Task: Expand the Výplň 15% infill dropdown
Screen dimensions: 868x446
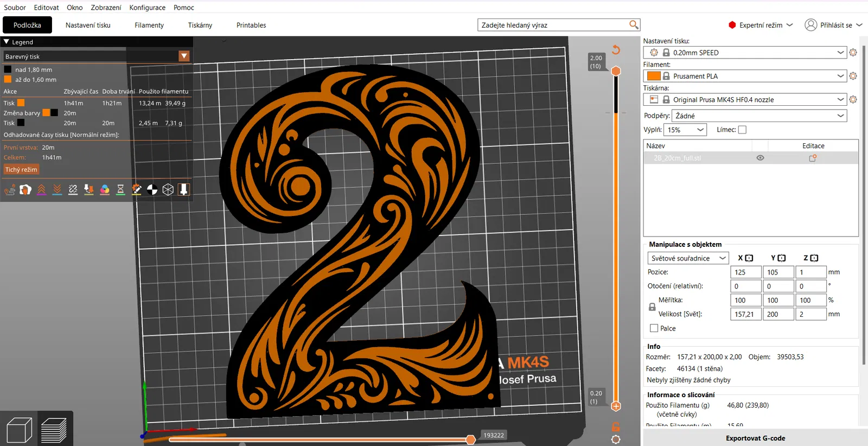Action: coord(685,130)
